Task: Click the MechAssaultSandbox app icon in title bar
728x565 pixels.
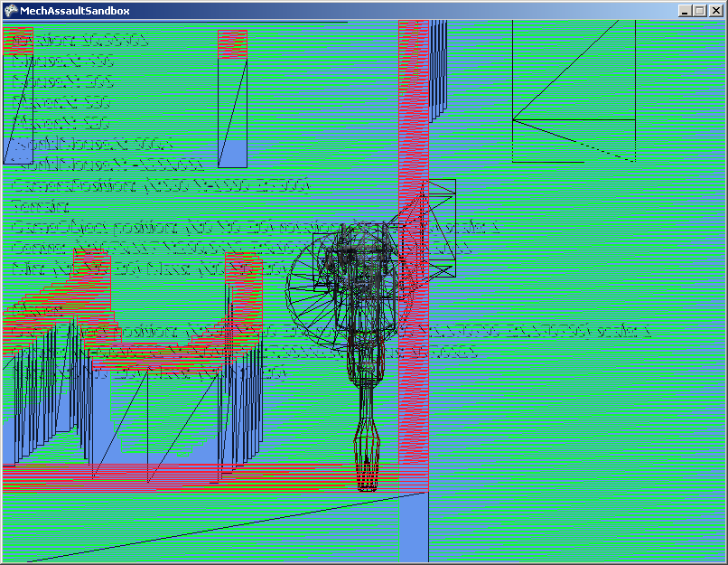Action: tap(11, 10)
